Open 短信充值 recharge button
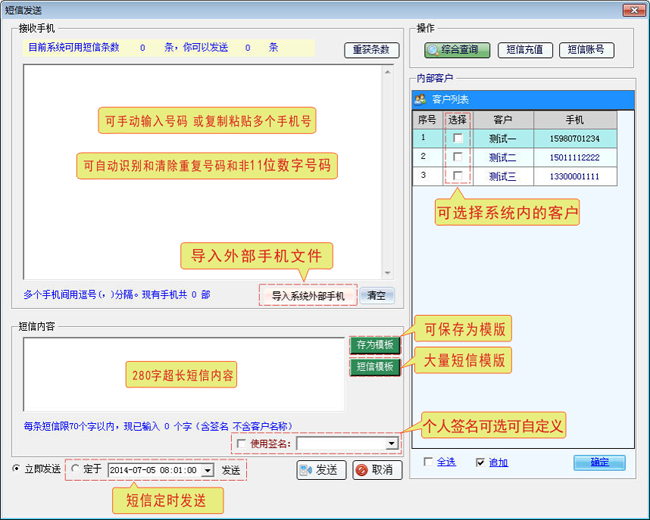Image resolution: width=650 pixels, height=520 pixels. (x=524, y=49)
